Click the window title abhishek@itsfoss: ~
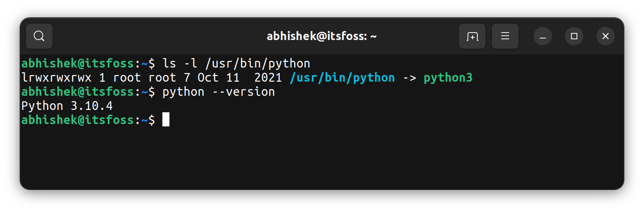The width and height of the screenshot is (644, 212). click(322, 36)
